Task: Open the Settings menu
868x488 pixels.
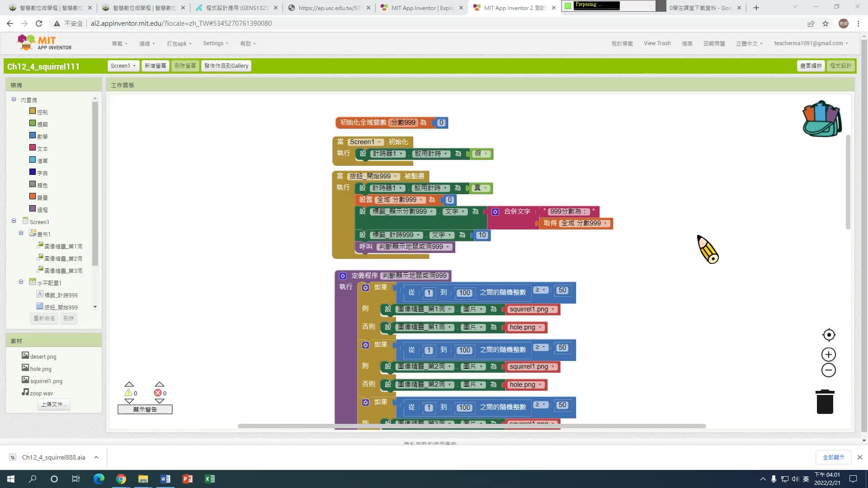Action: click(215, 43)
